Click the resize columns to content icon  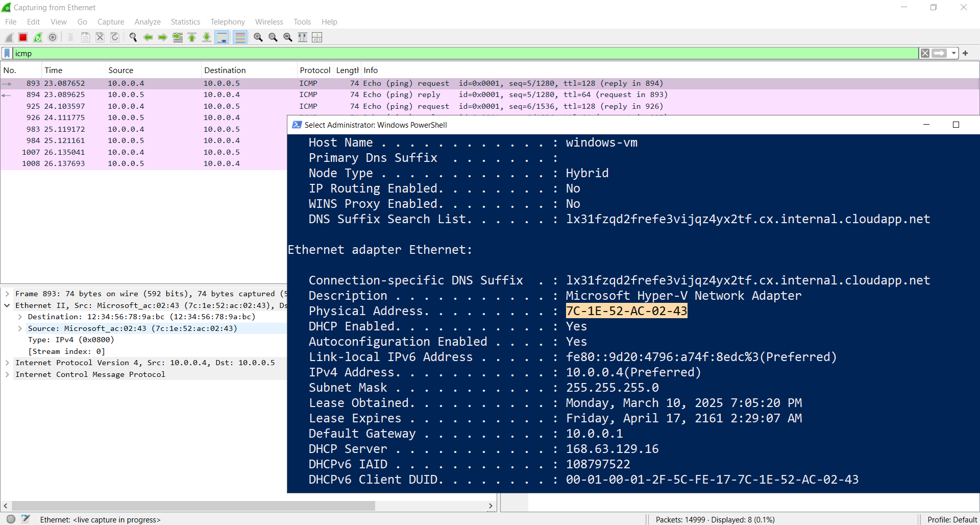pyautogui.click(x=303, y=37)
